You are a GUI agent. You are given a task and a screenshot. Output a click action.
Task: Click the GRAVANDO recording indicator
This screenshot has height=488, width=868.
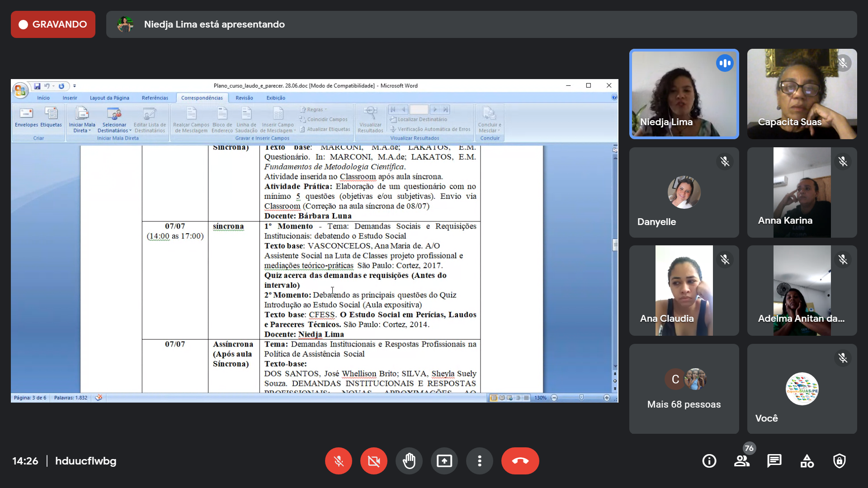click(53, 24)
